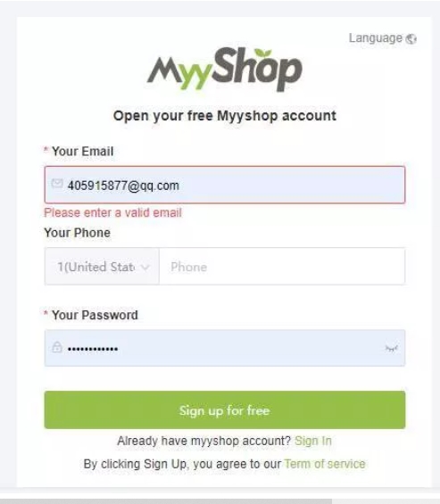Click the Sign up for free button
The height and width of the screenshot is (504, 440).
tap(225, 409)
